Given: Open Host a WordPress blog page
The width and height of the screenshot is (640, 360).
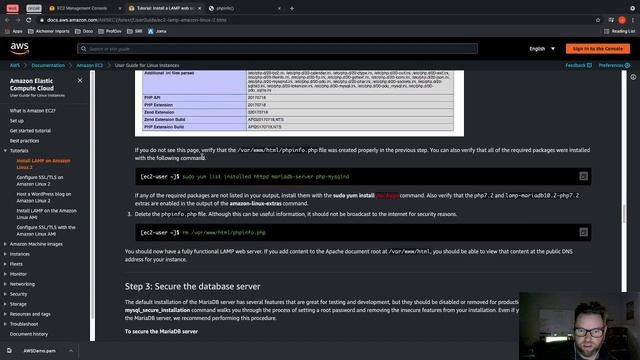Looking at the screenshot, I should 44,198.
